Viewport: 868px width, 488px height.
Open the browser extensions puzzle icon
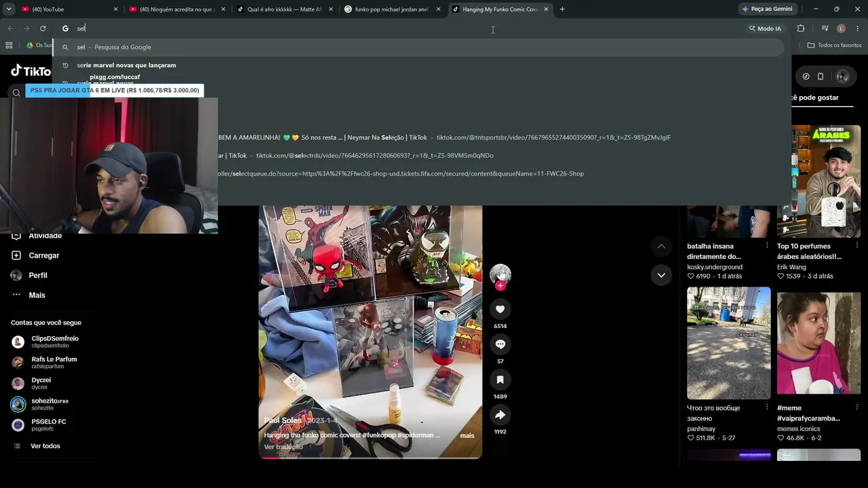(x=801, y=28)
